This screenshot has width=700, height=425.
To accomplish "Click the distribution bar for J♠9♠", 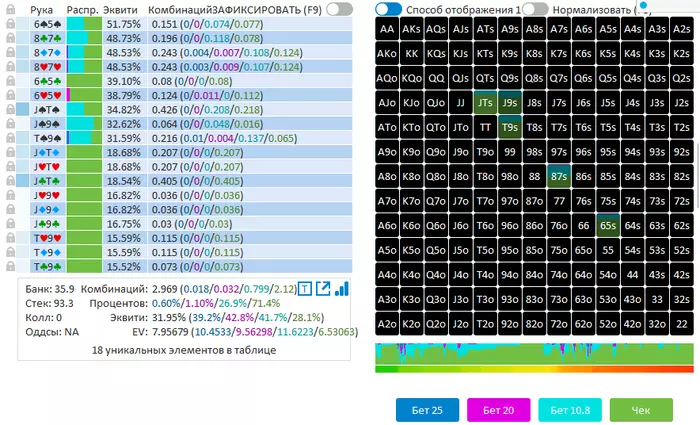I will click(84, 124).
